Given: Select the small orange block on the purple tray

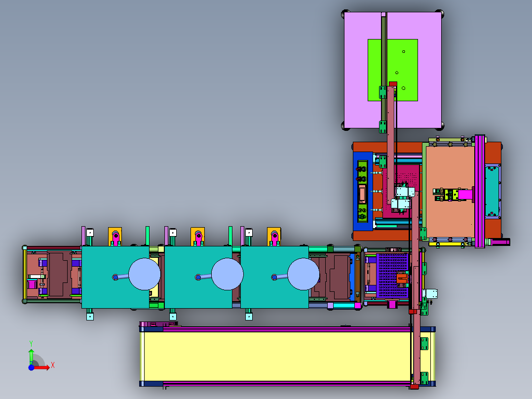Looking at the screenshot, I should pos(402,279).
